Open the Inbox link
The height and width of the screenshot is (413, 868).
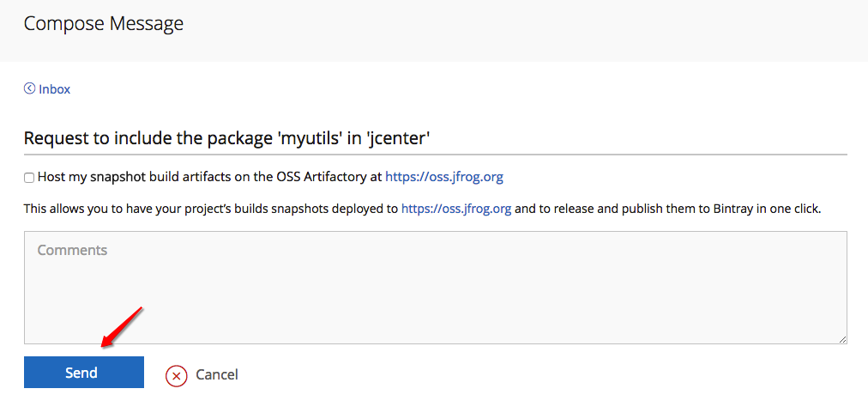pos(54,89)
